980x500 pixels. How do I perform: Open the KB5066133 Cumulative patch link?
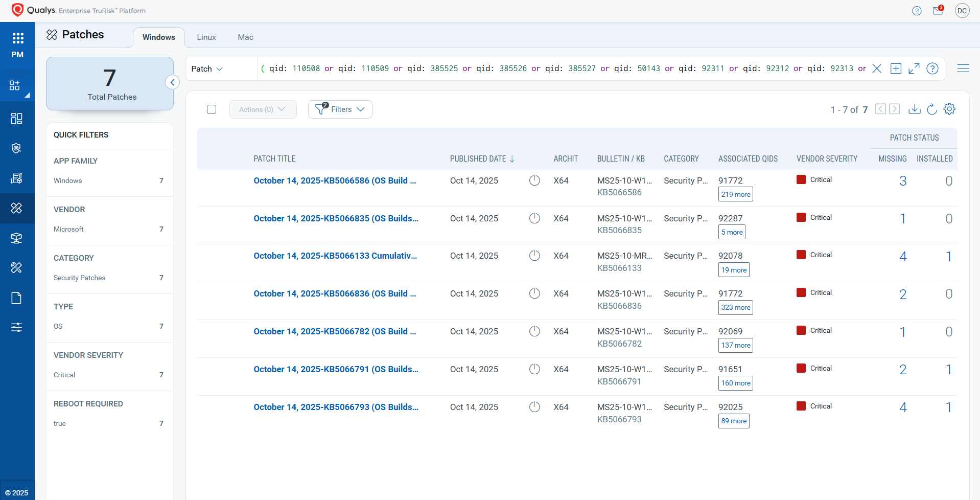335,256
